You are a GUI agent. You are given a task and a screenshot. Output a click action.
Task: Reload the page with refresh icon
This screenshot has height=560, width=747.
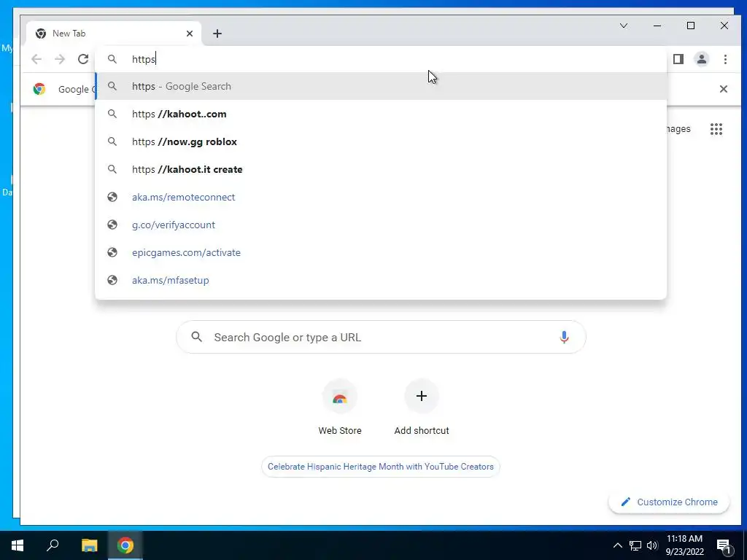83,59
